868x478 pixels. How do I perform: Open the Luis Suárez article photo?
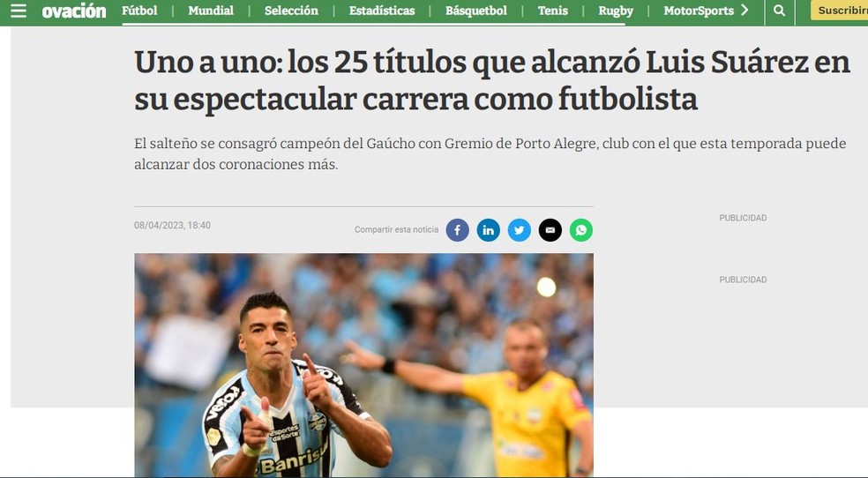tap(363, 365)
